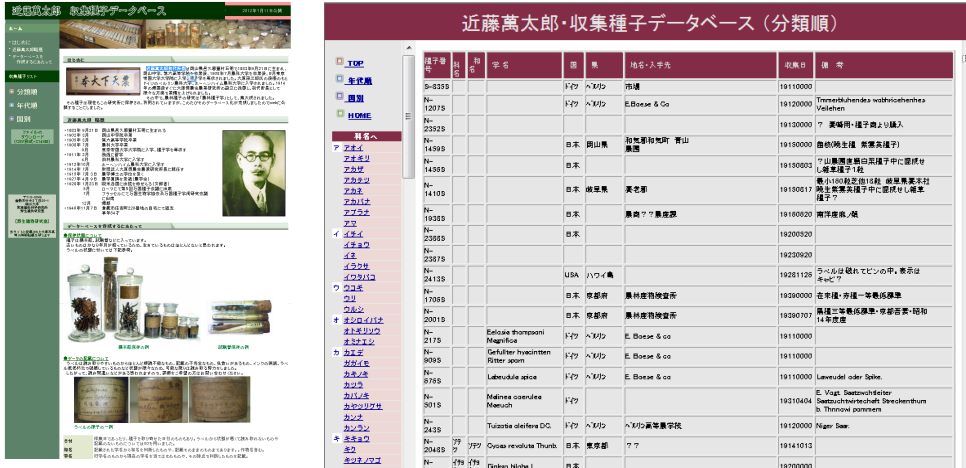This screenshot has height=468, width=966.
Task: Click seed number cell N-1207S
Action: tap(437, 104)
